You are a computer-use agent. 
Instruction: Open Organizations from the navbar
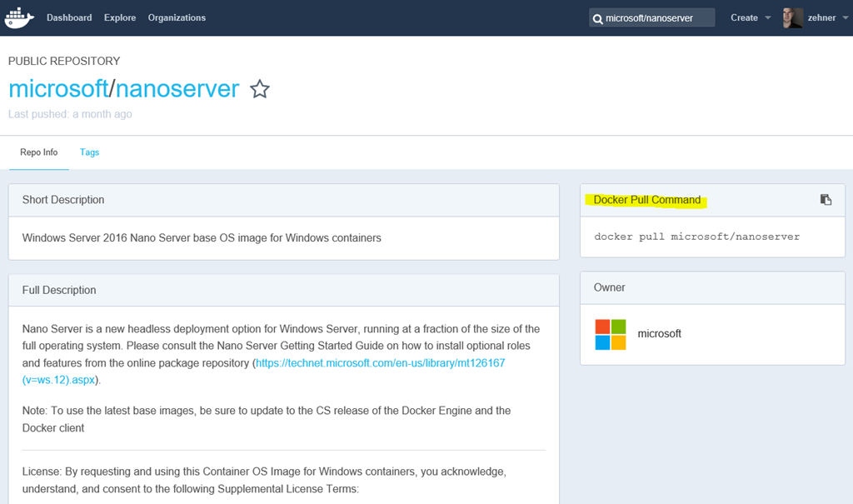[177, 17]
